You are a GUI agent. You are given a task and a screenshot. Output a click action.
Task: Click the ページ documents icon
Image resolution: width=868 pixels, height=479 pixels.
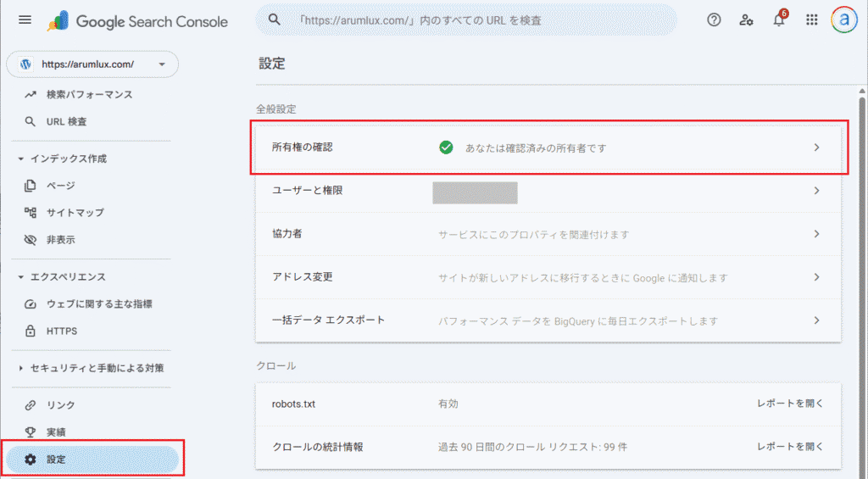pos(31,186)
